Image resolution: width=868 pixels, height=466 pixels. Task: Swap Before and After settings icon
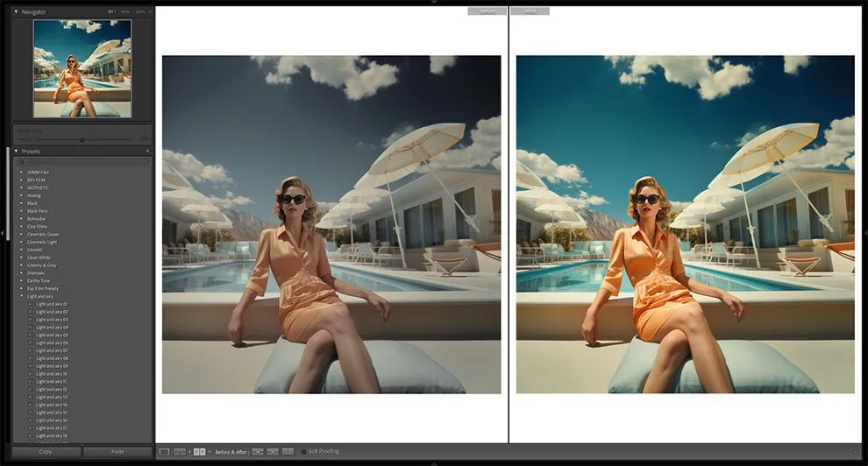[288, 452]
